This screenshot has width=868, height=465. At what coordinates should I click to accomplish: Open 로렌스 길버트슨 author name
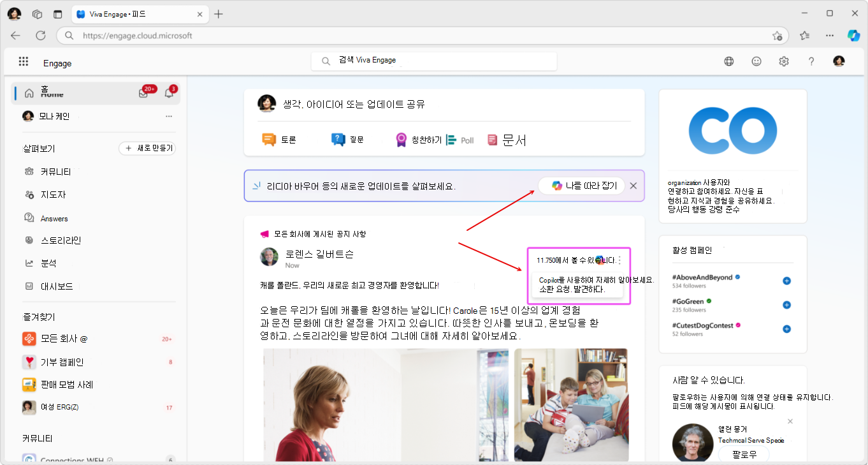click(320, 254)
